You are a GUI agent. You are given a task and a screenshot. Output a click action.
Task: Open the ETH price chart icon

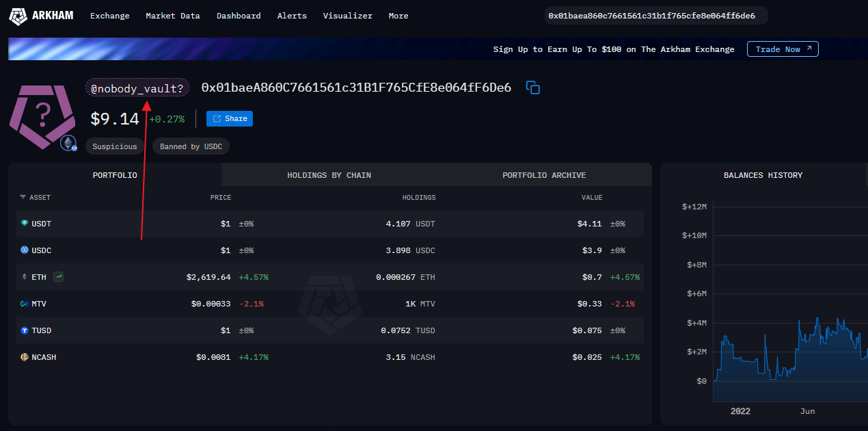point(59,277)
